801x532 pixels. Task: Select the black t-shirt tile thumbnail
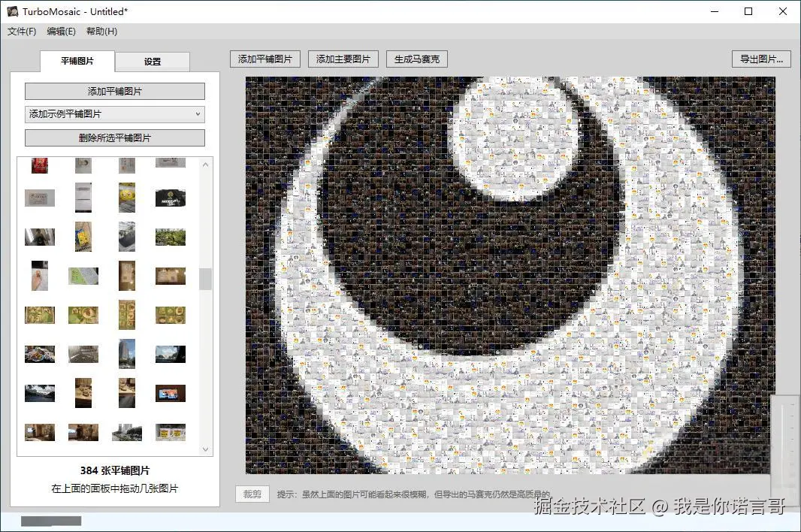click(171, 198)
